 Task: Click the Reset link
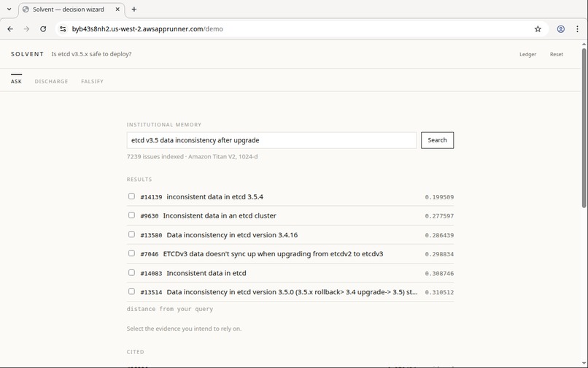pyautogui.click(x=557, y=54)
